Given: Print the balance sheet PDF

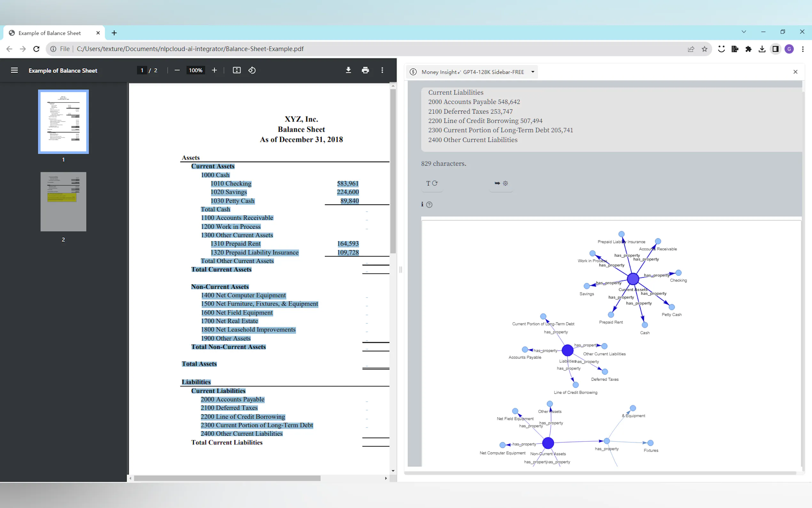Looking at the screenshot, I should (x=365, y=70).
